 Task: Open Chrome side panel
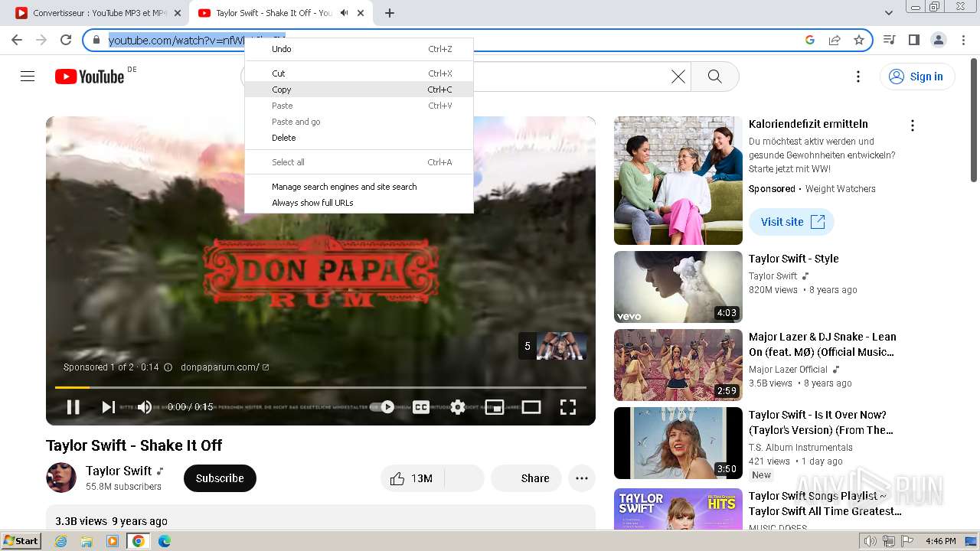(x=914, y=40)
